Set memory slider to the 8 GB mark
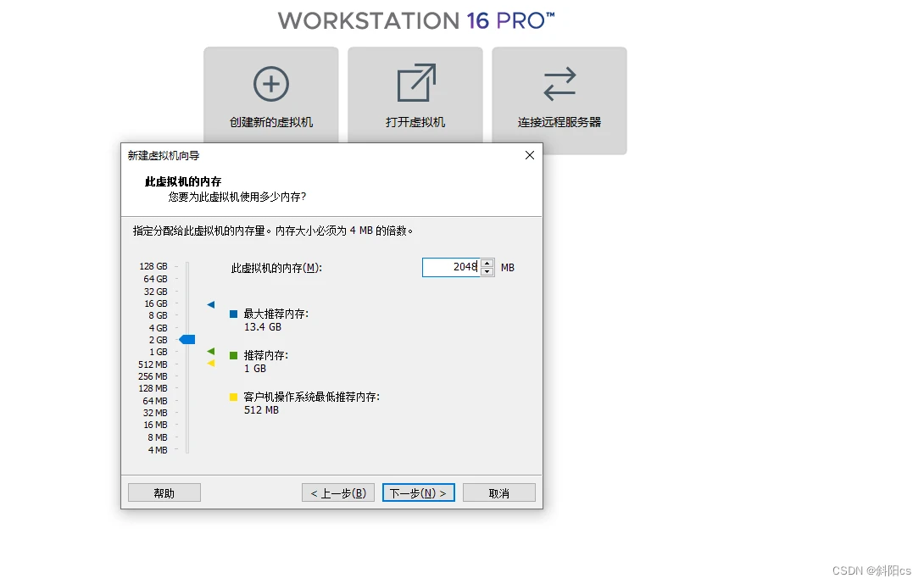 click(187, 315)
